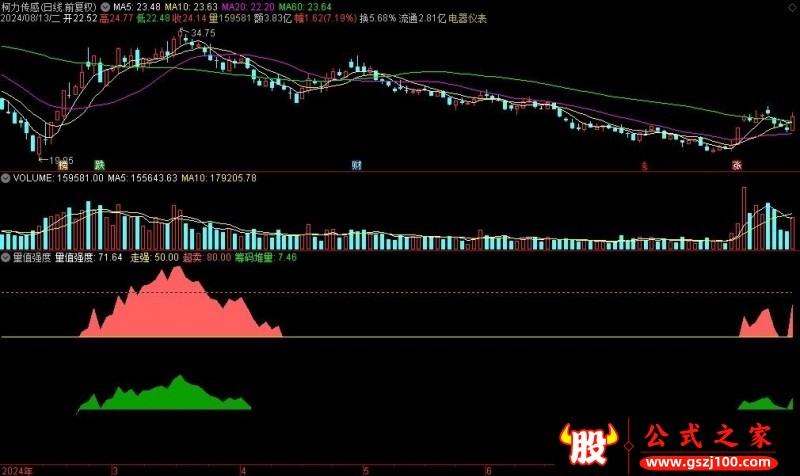Click the blue 财 info marker
The width and height of the screenshot is (800, 476).
click(x=357, y=165)
